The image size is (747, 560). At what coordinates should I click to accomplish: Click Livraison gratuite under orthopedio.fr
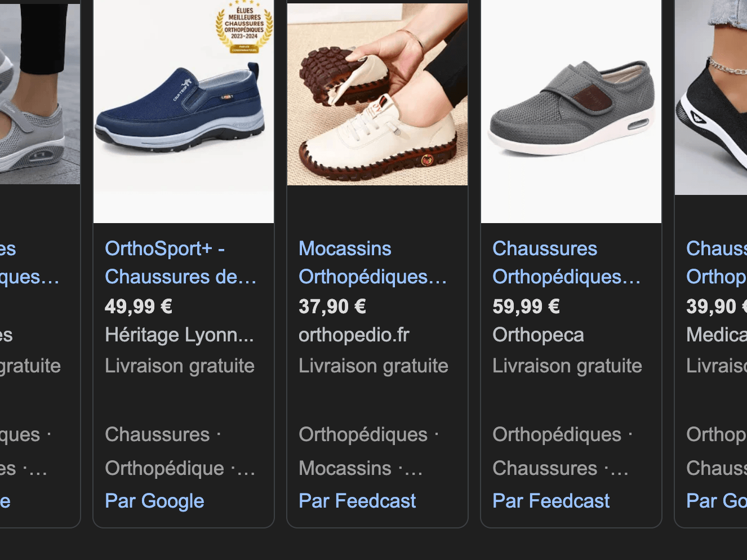373,366
